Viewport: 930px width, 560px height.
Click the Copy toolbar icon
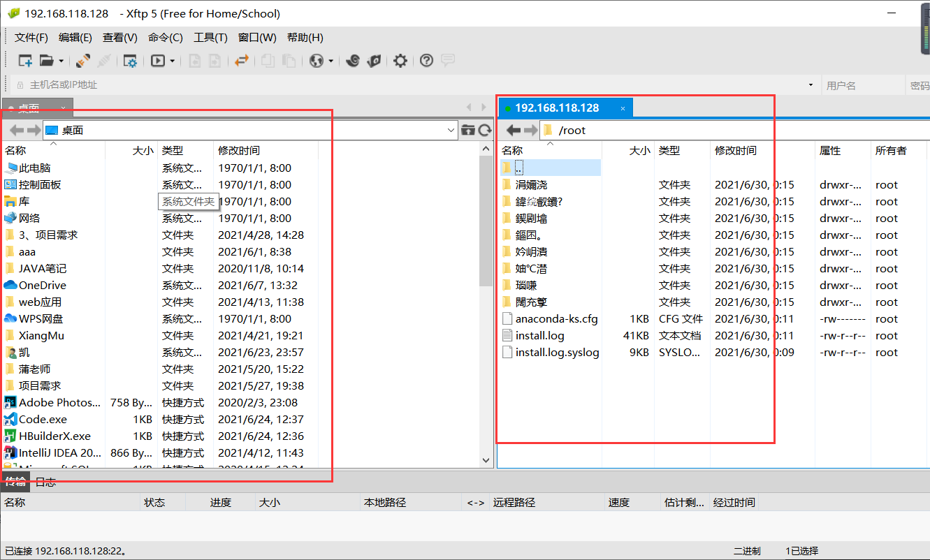(x=268, y=61)
